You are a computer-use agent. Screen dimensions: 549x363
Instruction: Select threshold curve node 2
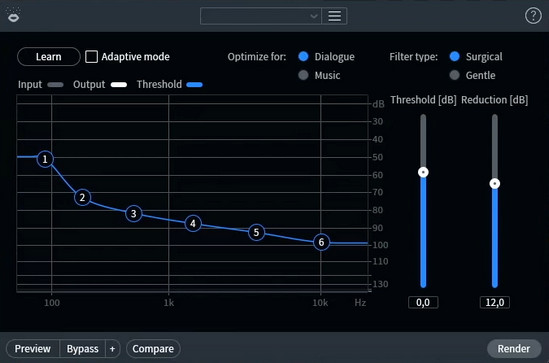point(82,197)
